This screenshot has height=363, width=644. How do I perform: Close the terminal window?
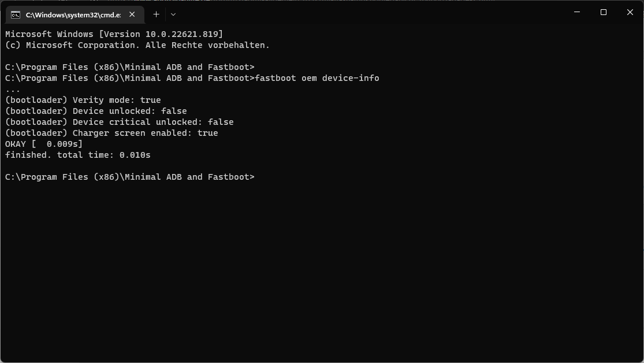pyautogui.click(x=630, y=12)
